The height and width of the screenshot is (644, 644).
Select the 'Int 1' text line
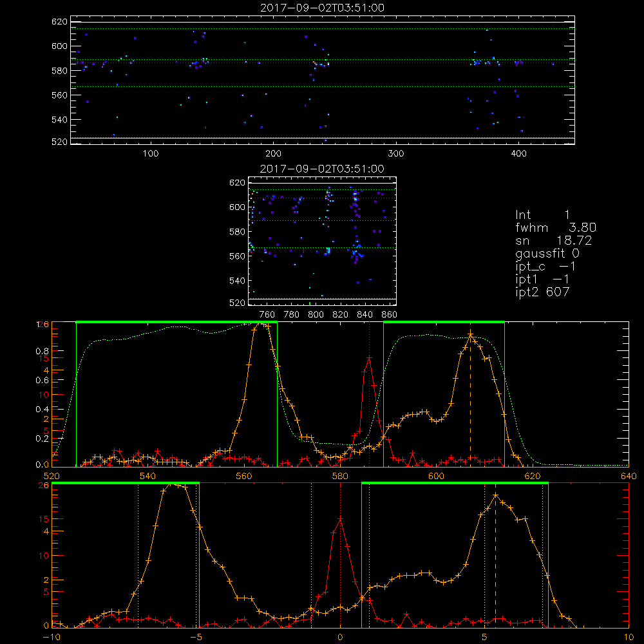pyautogui.click(x=542, y=215)
